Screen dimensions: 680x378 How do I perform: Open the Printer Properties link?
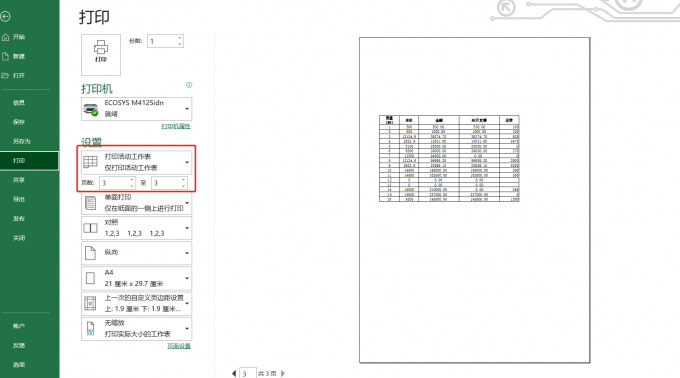tap(176, 126)
